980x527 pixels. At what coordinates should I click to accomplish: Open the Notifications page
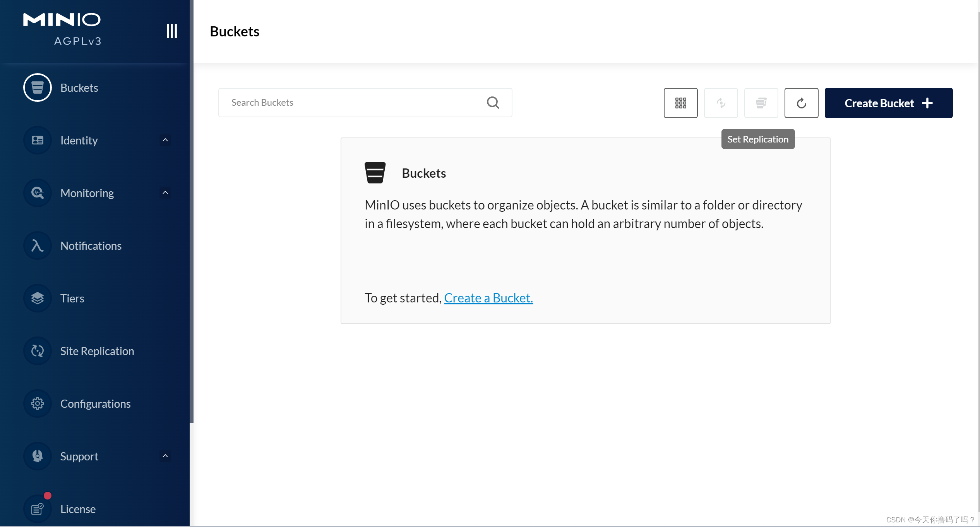[91, 245]
